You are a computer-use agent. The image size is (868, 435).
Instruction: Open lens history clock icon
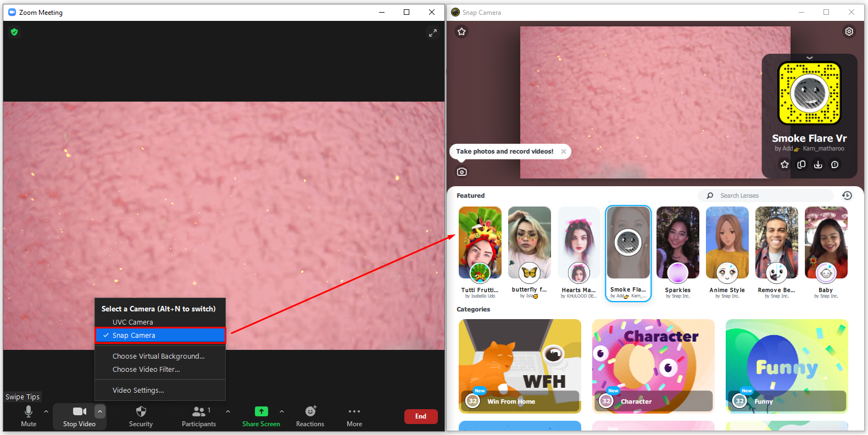[x=847, y=196]
